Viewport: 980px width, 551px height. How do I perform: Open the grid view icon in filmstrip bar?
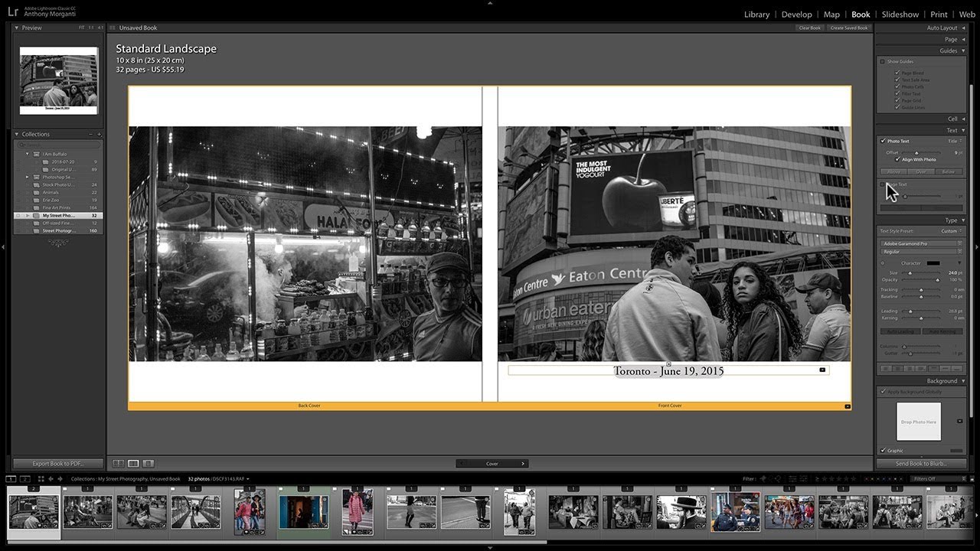pyautogui.click(x=41, y=479)
